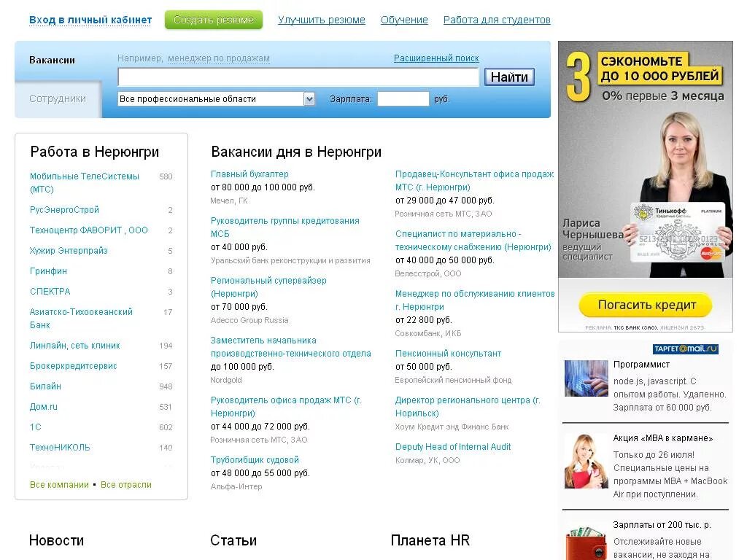Open Заместитель начальника производственно-технического отдела vacancy

(290, 347)
